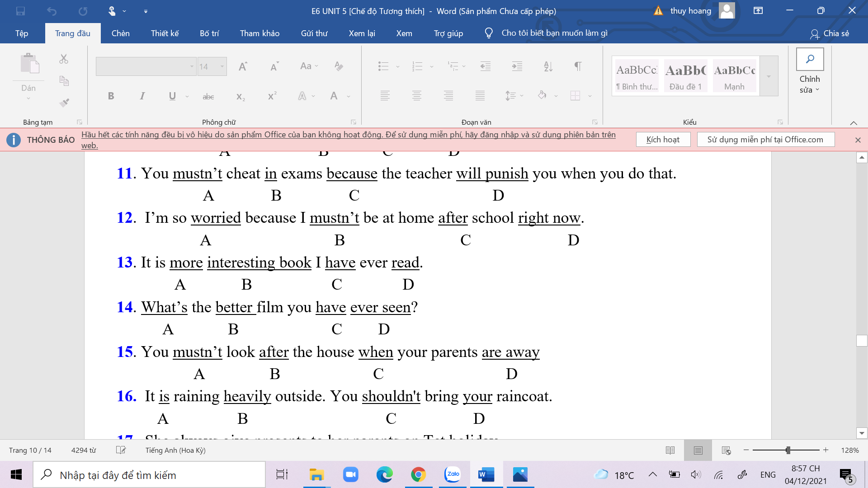Viewport: 868px width, 488px height.
Task: Click the notification message link text
Action: 349,140
